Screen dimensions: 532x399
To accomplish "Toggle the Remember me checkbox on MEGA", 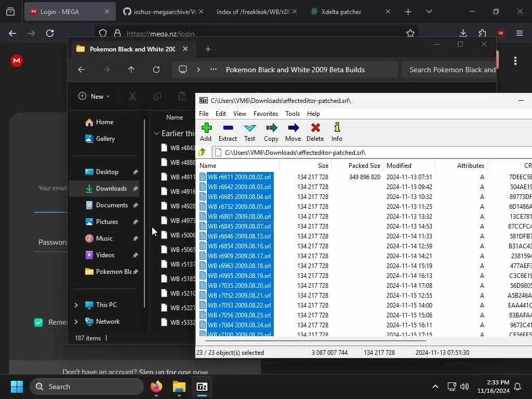I will coord(38,322).
